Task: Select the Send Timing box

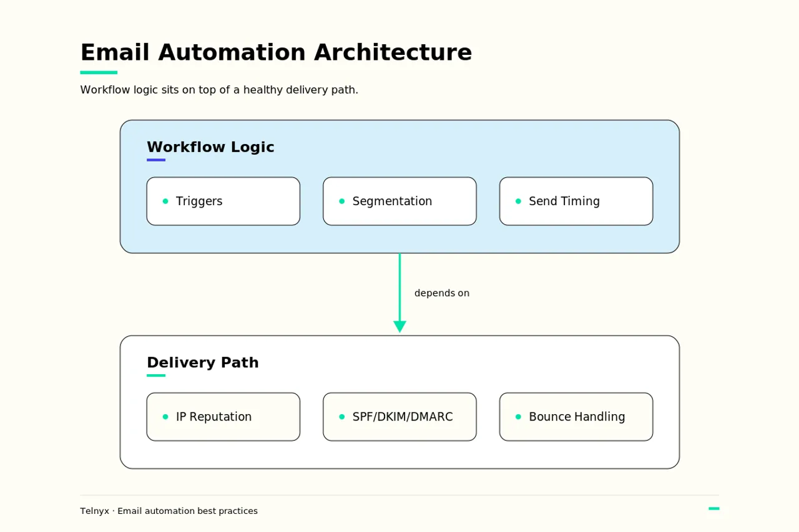Action: [x=576, y=201]
